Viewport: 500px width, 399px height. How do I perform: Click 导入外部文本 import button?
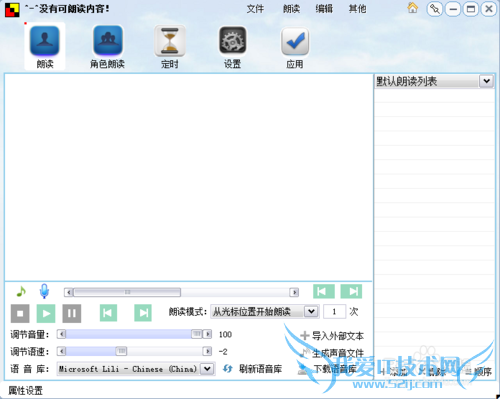[x=332, y=336]
